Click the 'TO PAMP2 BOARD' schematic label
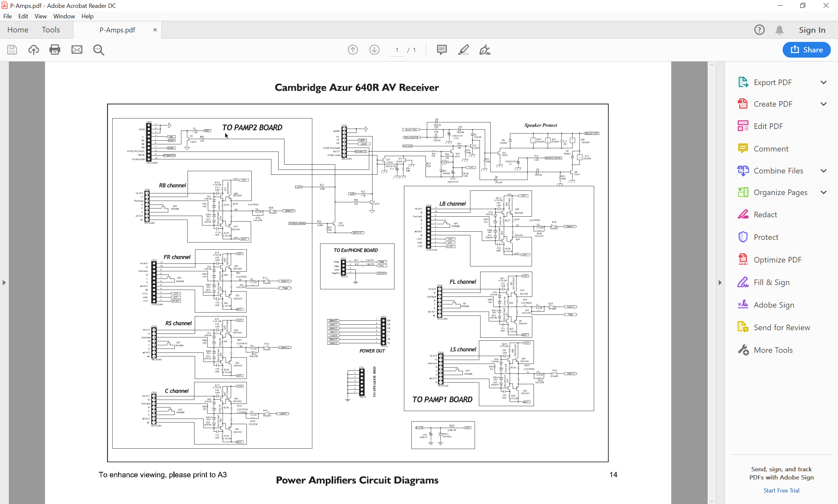838x504 pixels. (x=252, y=128)
